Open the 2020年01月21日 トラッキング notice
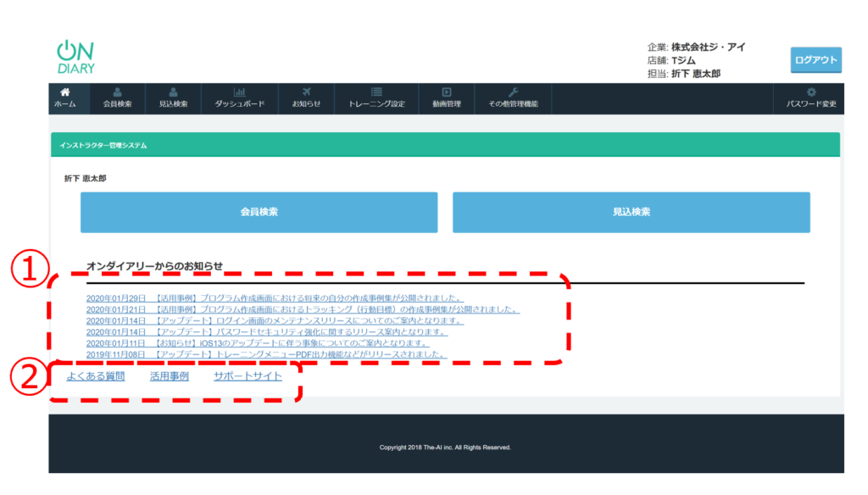 303,309
